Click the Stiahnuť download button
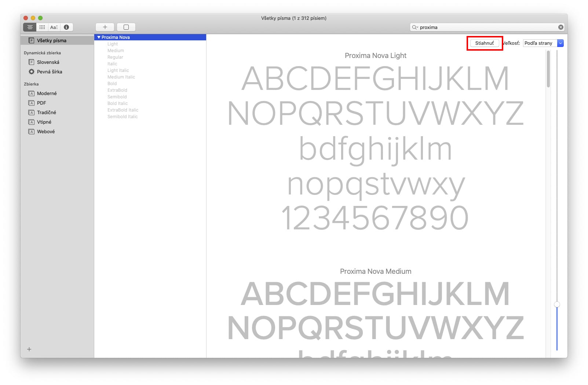This screenshot has width=588, height=385. (485, 43)
